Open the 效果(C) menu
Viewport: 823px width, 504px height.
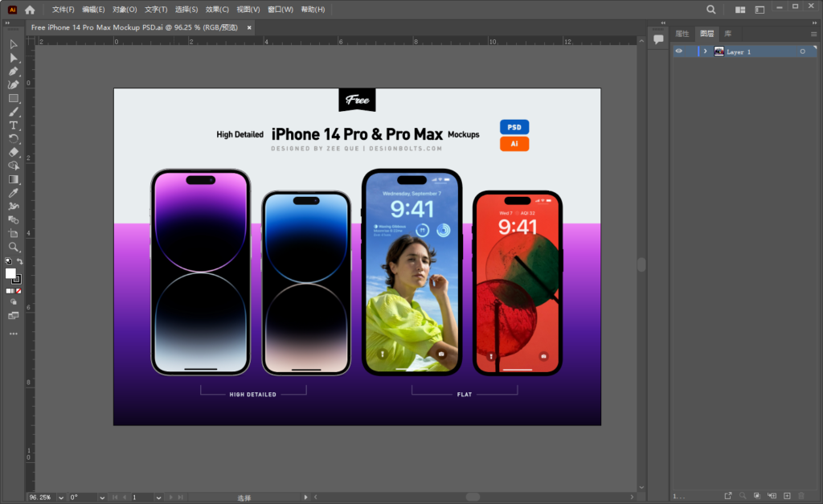coord(217,10)
